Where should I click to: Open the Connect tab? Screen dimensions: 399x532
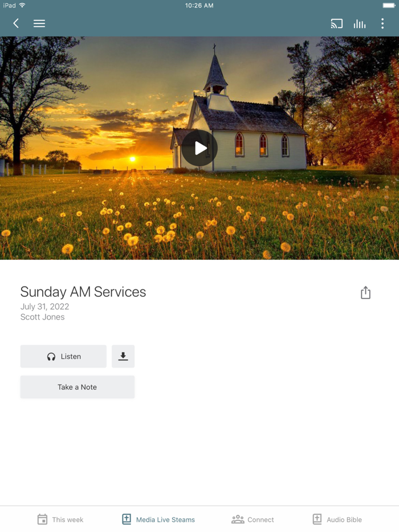point(253,519)
